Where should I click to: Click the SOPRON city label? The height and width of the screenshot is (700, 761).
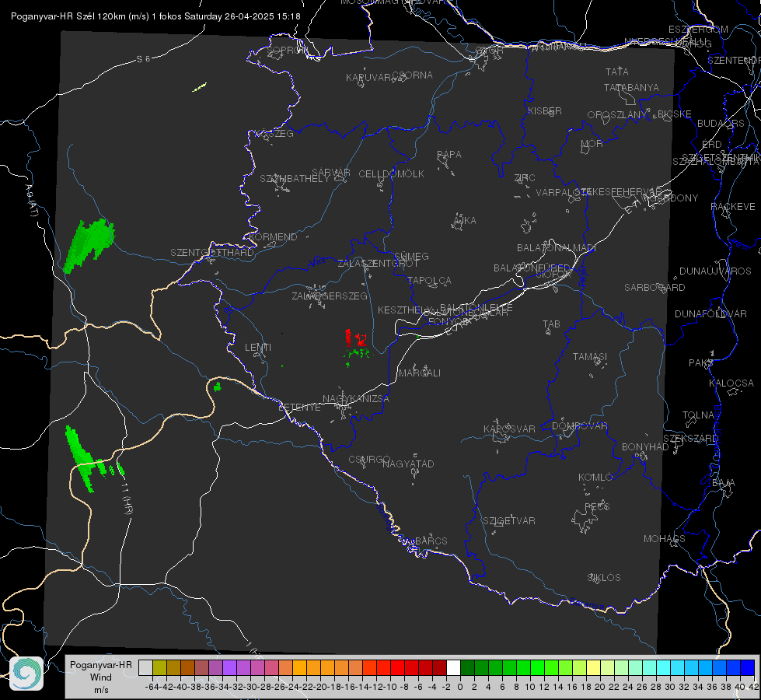(x=288, y=50)
